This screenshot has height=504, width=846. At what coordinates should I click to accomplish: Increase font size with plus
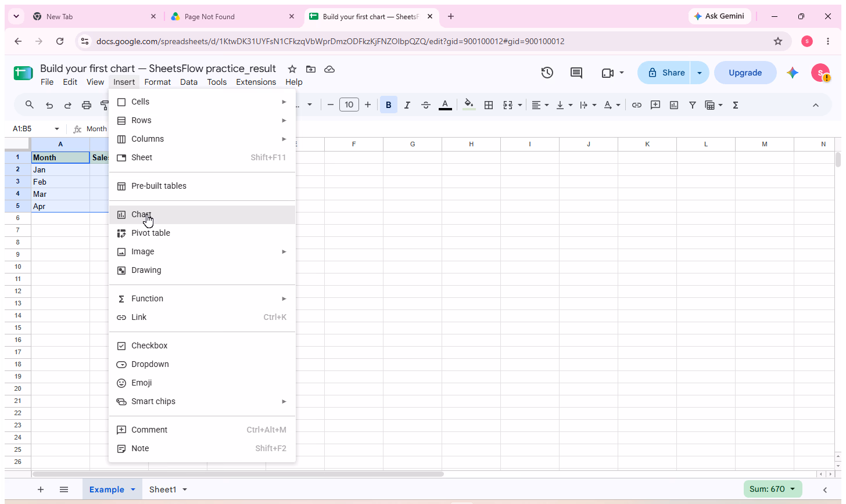point(368,105)
